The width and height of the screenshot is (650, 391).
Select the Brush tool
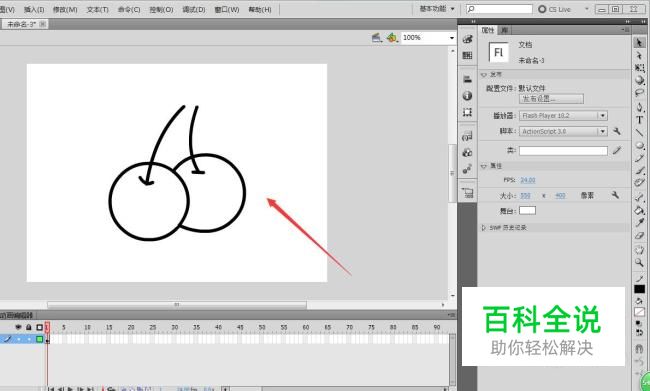tap(639, 170)
